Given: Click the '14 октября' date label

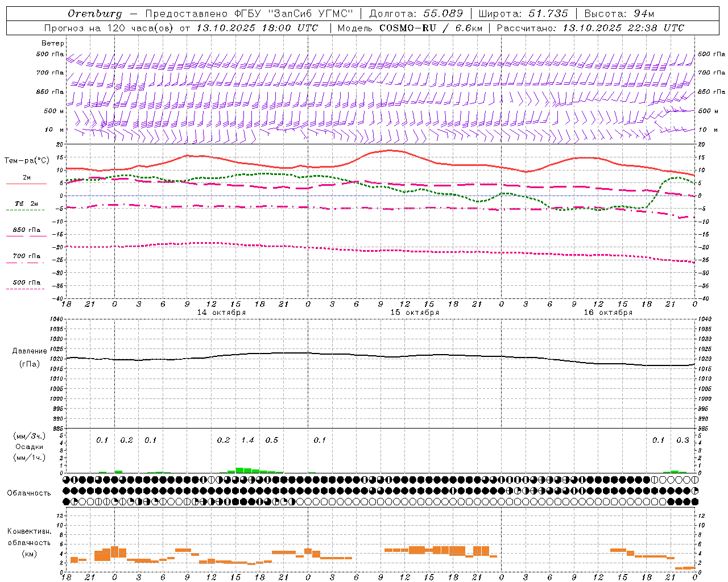Looking at the screenshot, I should [221, 313].
